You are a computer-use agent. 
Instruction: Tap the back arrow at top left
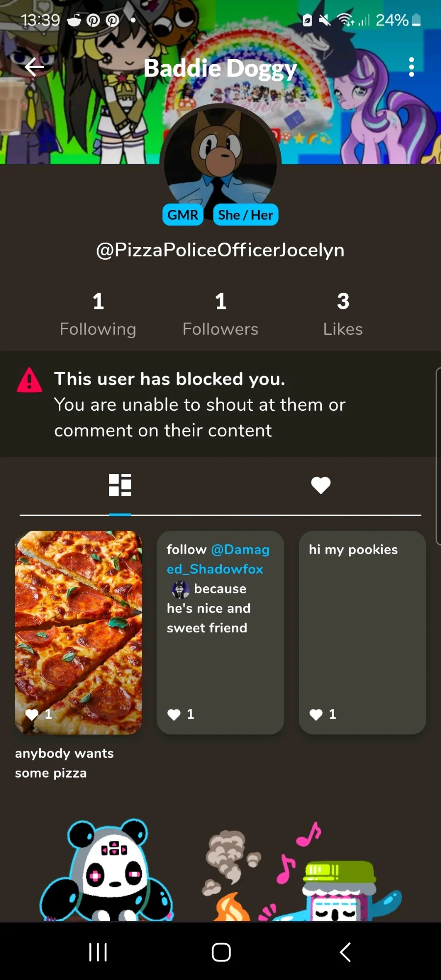tap(34, 67)
